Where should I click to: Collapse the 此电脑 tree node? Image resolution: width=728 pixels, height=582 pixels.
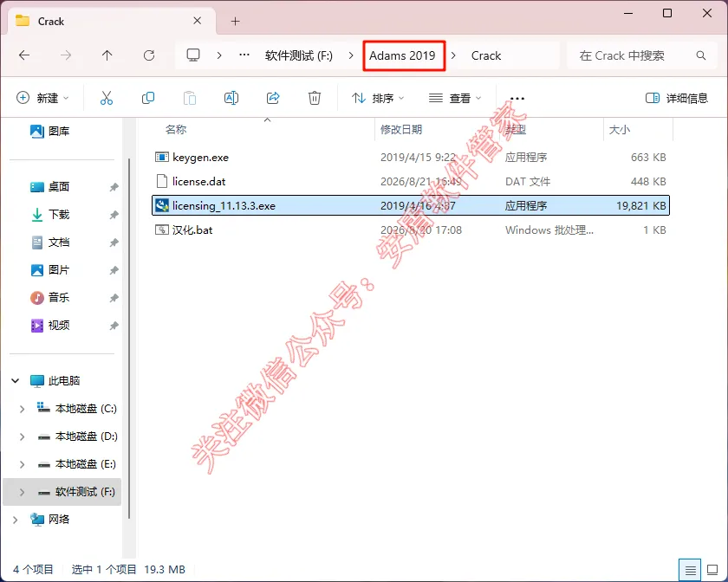pyautogui.click(x=16, y=381)
